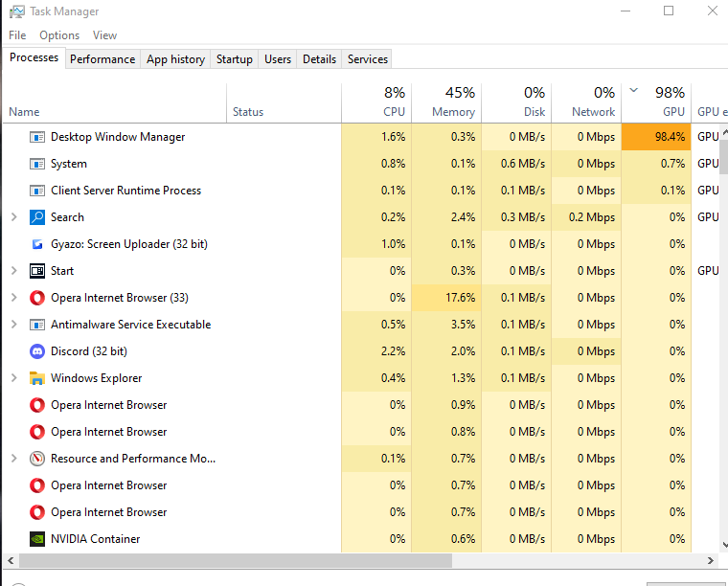Click the Desktop Window Manager process icon
The height and width of the screenshot is (586, 728).
tap(37, 137)
